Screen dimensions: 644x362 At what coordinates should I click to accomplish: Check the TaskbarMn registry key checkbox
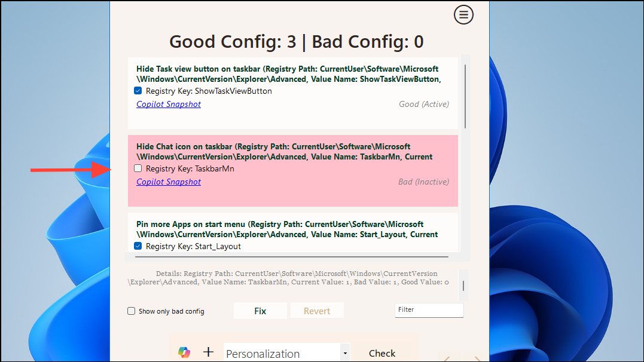(x=138, y=168)
